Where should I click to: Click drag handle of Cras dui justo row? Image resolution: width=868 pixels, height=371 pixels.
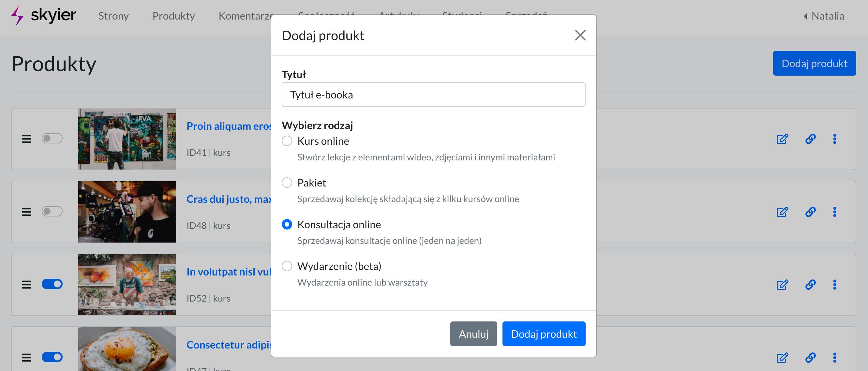(x=27, y=212)
